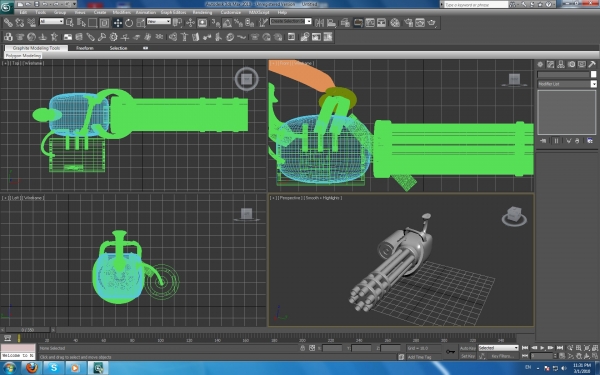Expand the Polygon Modeling panel
Image resolution: width=600 pixels, height=375 pixels.
23,55
